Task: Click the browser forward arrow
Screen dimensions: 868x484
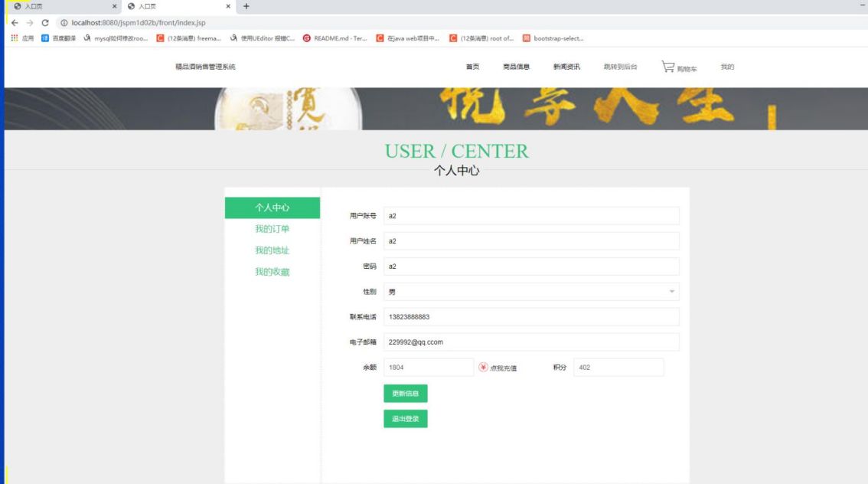Action: 30,23
